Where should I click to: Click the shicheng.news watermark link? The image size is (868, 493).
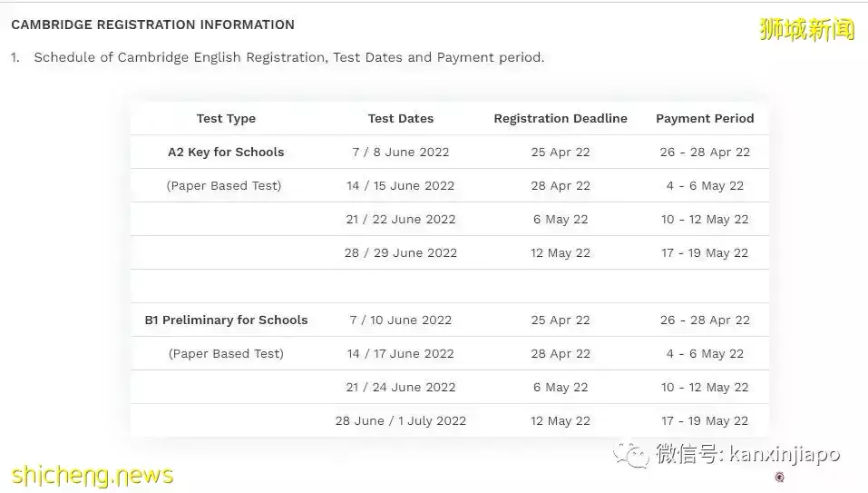pos(93,475)
